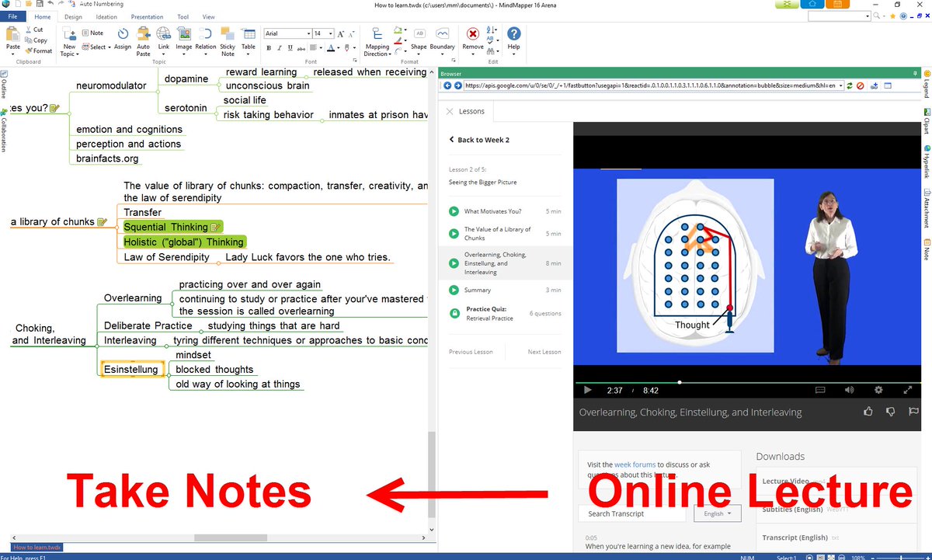Open the font size 14 dropdown
The height and width of the screenshot is (560, 932).
point(330,33)
